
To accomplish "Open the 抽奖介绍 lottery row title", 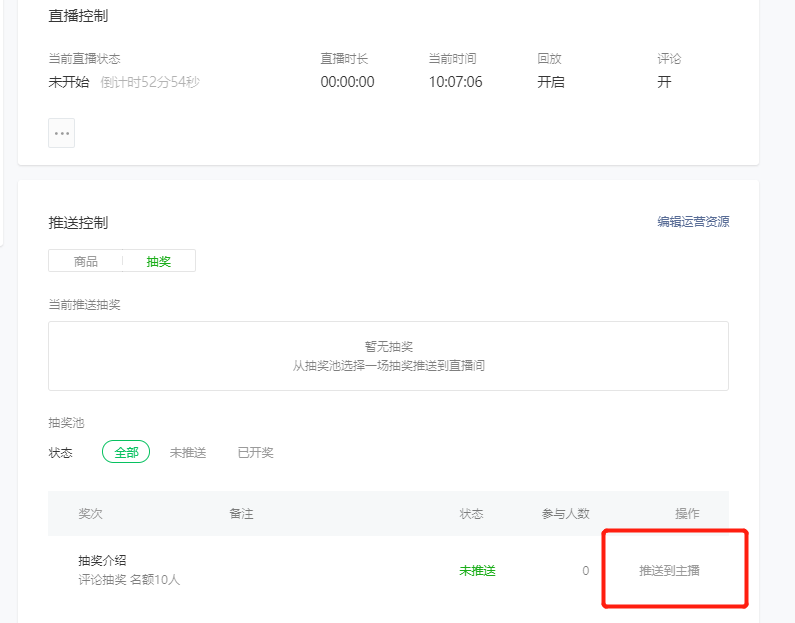I will 102,560.
